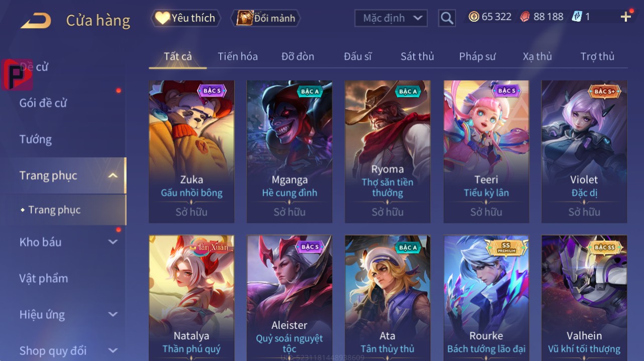This screenshot has width=644, height=361.
Task: Expand the Hiệu ứng sidebar section
Action: point(113,315)
